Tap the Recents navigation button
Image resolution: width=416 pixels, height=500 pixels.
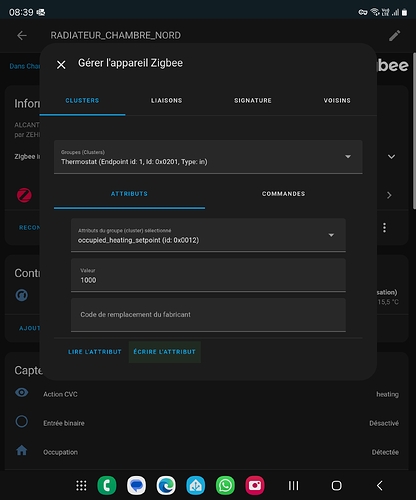coord(293,486)
